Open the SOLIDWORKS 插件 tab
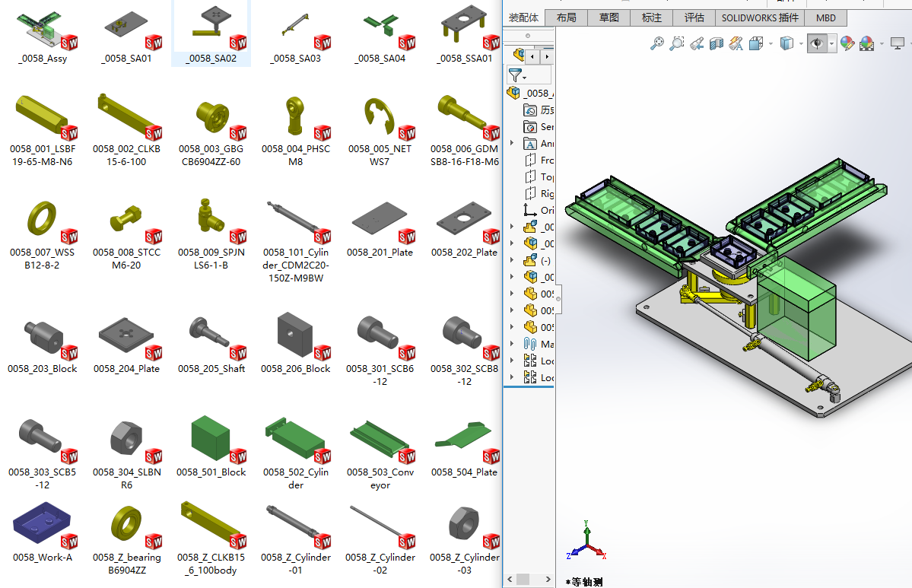The width and height of the screenshot is (912, 588). tap(760, 17)
